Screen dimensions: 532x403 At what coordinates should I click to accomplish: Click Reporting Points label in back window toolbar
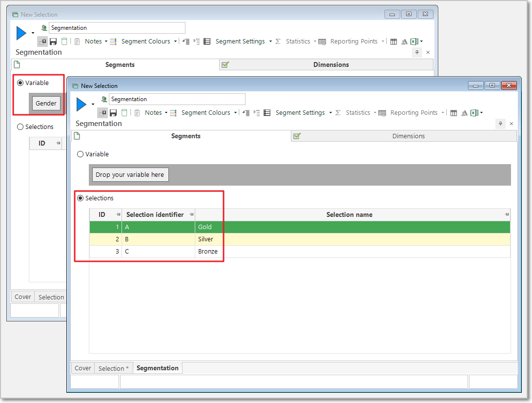click(354, 42)
